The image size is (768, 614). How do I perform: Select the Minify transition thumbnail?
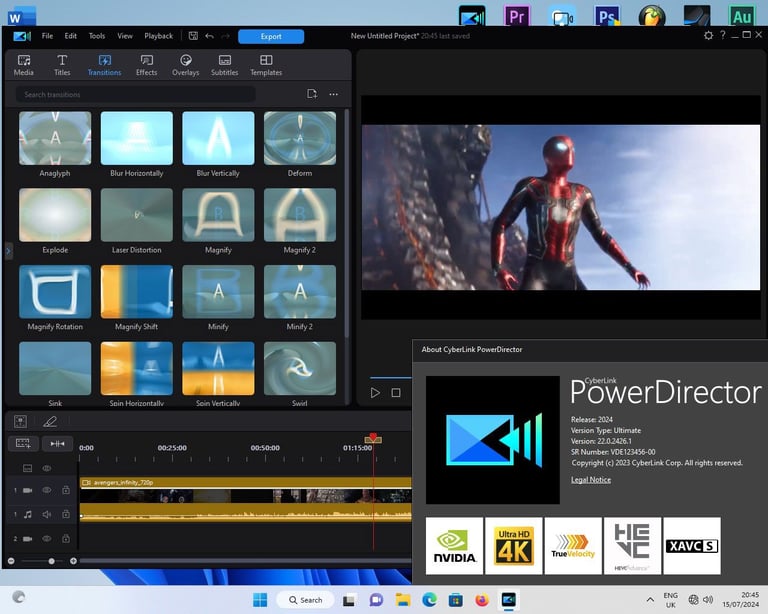218,292
